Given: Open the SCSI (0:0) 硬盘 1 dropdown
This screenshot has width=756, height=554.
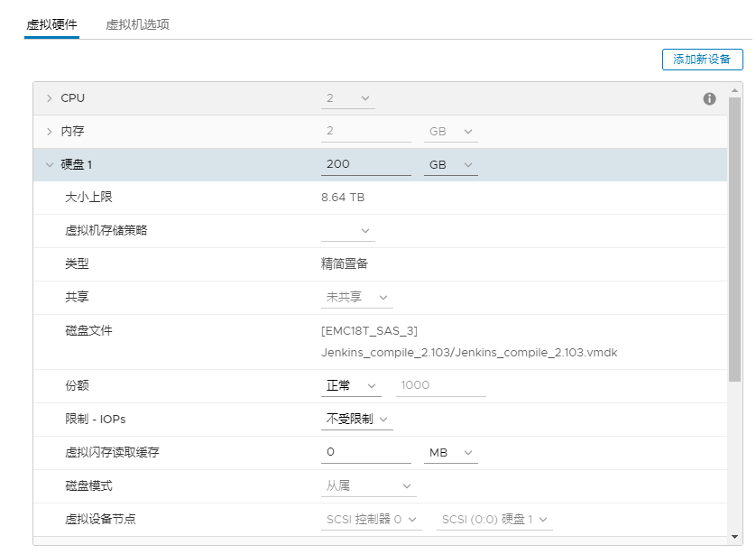Looking at the screenshot, I should 494,520.
